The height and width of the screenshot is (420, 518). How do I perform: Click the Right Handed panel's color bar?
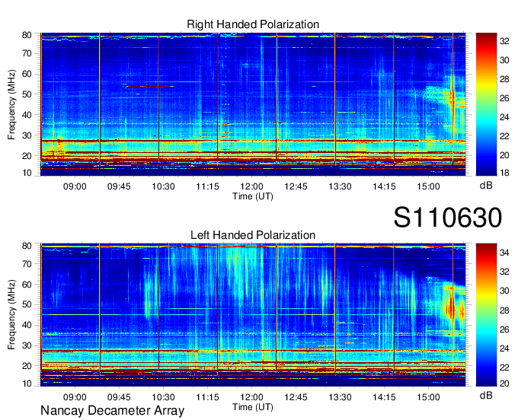[x=486, y=104]
